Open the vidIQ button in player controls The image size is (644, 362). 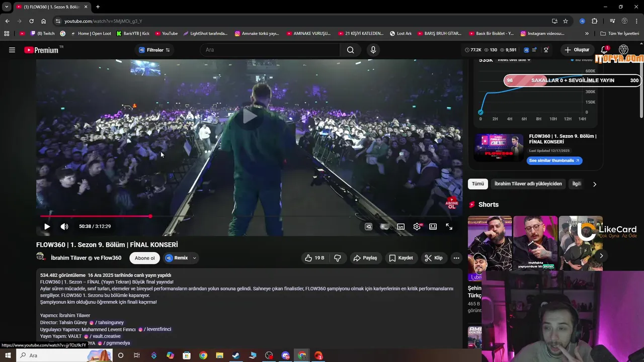coord(368,227)
